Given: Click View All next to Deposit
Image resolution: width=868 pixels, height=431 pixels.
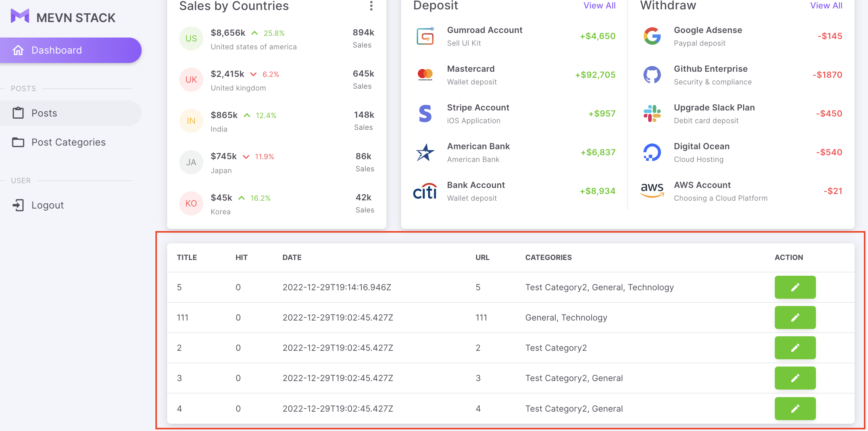Looking at the screenshot, I should click(x=600, y=5).
